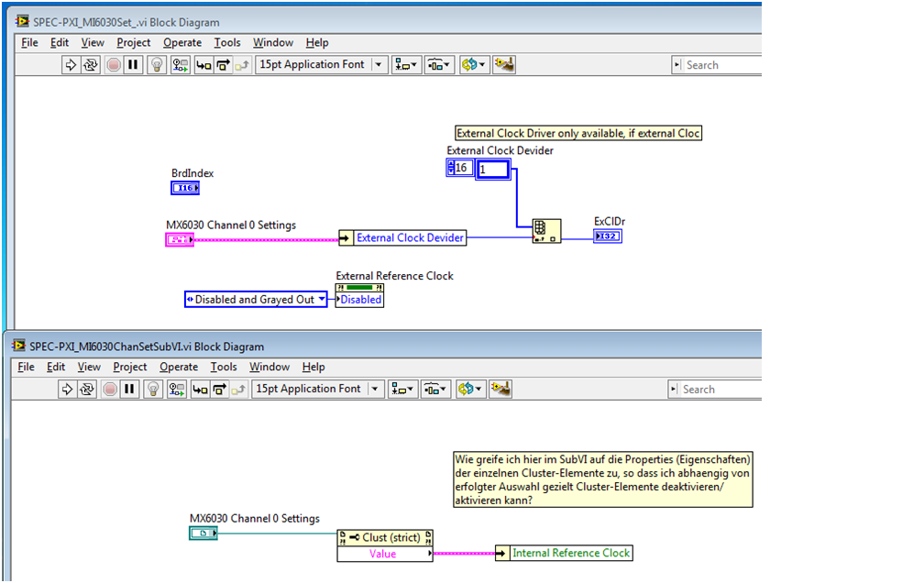
Task: Open Distribute Objects menu in MI6030Set_.vi toolbar
Action: coord(439,65)
